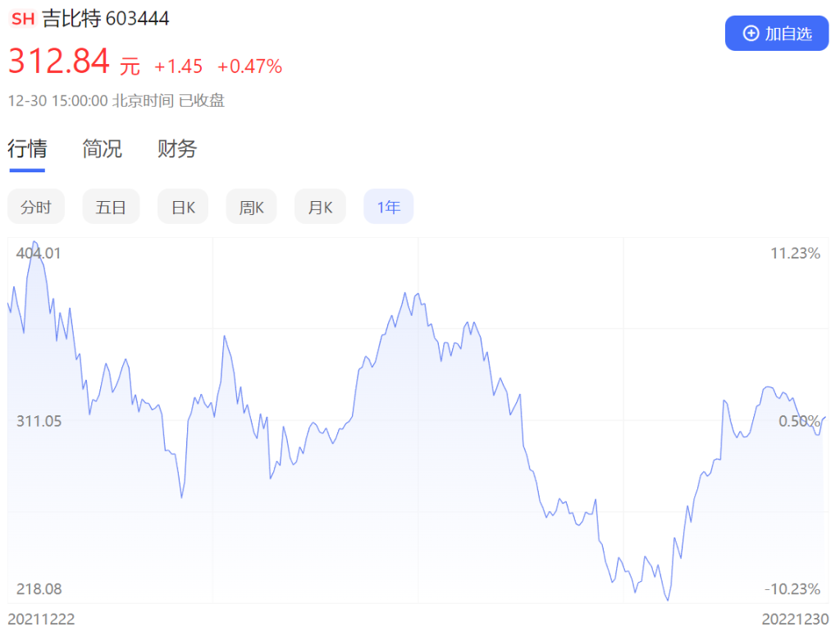The height and width of the screenshot is (636, 840).
Task: Click the red SH market badge
Action: [x=23, y=19]
